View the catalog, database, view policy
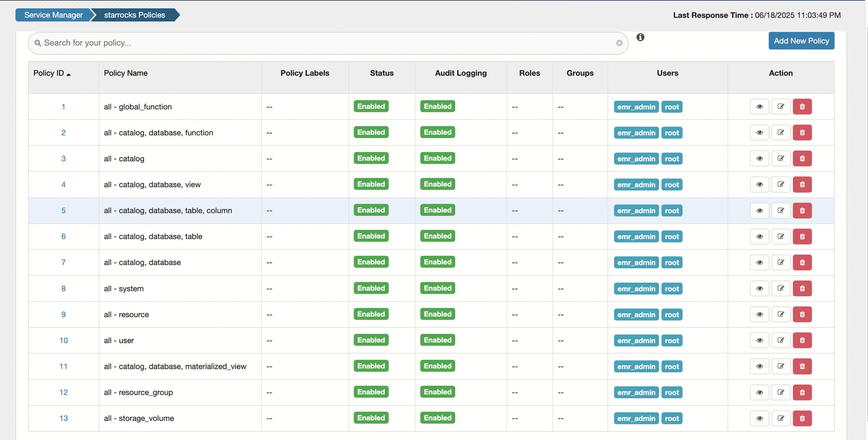Screen dimensions: 868x440 (x=759, y=185)
